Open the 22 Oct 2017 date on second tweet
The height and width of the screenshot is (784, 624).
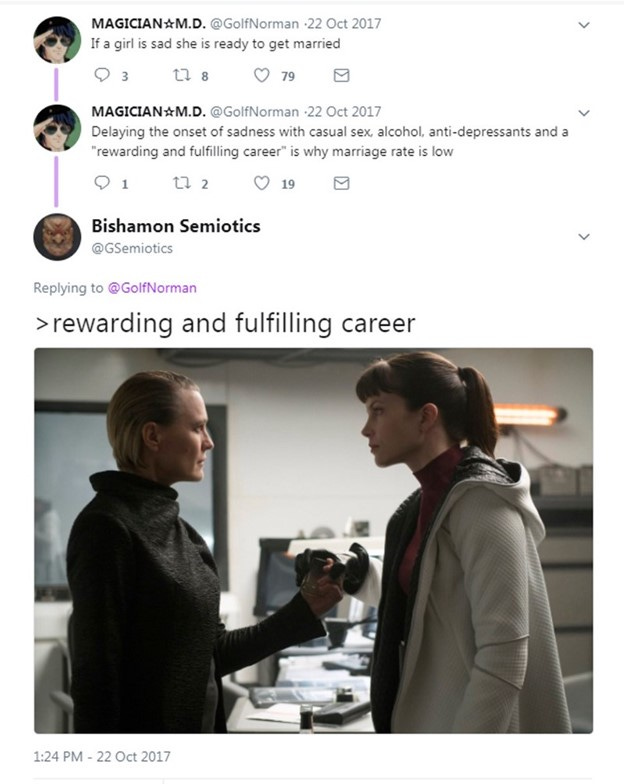tap(344, 112)
